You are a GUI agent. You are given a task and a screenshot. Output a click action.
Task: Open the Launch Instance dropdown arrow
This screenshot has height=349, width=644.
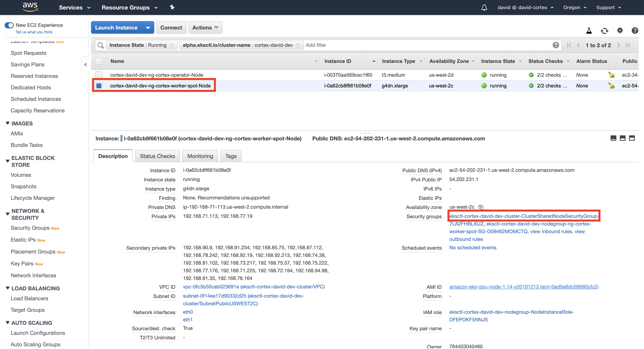(x=148, y=27)
